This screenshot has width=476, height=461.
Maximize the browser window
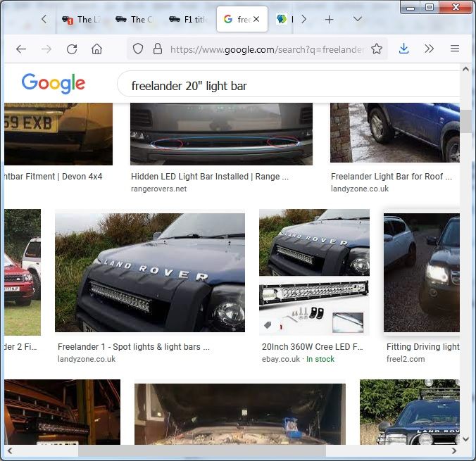(x=430, y=7)
